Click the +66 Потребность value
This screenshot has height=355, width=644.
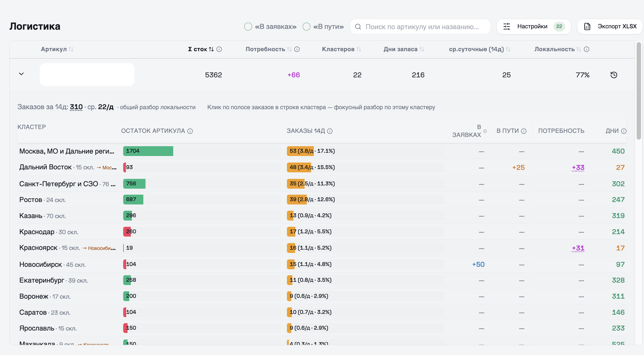click(293, 75)
